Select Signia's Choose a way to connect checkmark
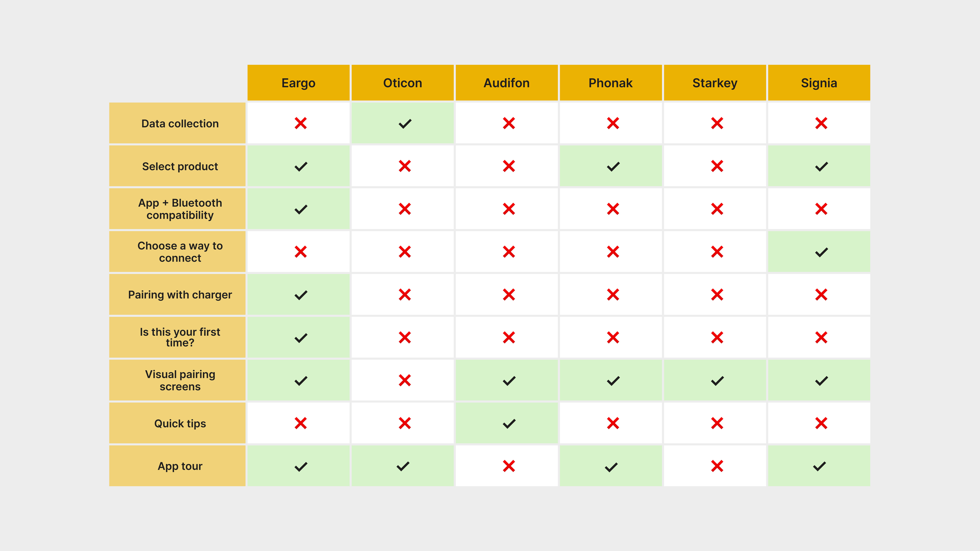 pos(821,252)
